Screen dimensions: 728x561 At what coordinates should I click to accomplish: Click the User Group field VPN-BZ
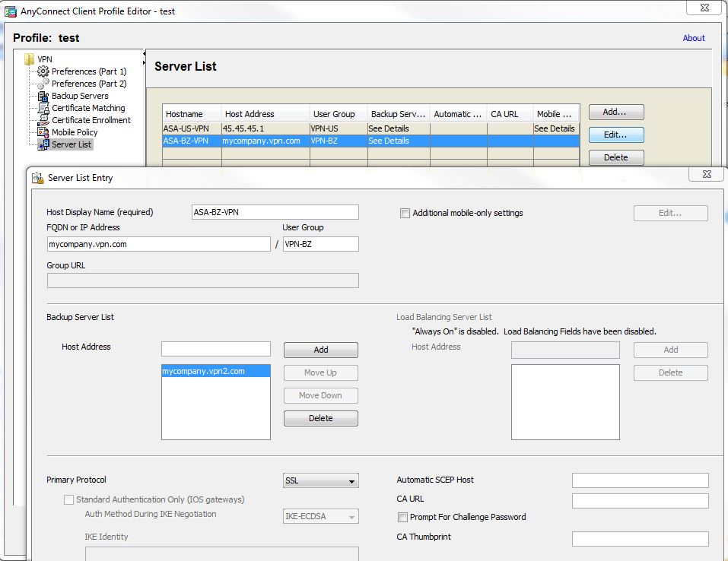(321, 244)
